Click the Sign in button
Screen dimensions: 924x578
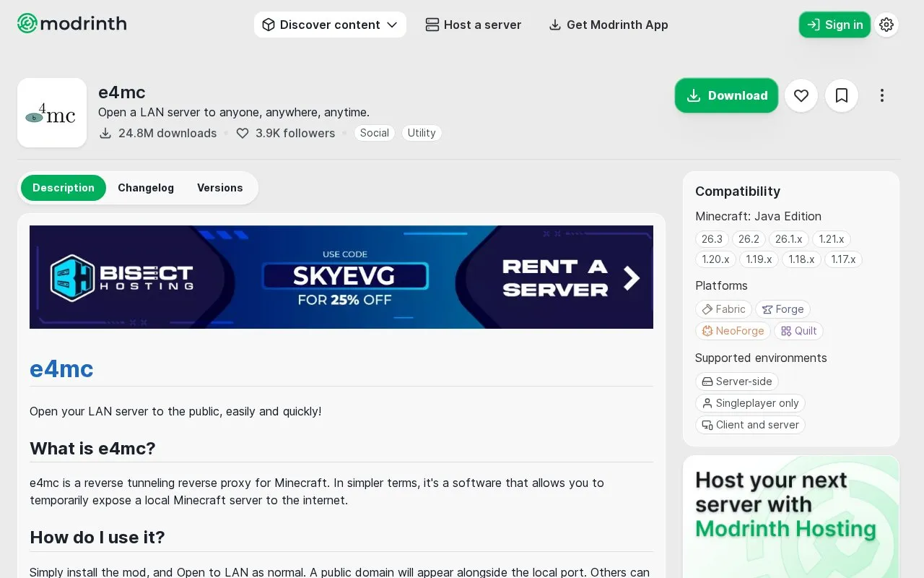click(x=834, y=25)
